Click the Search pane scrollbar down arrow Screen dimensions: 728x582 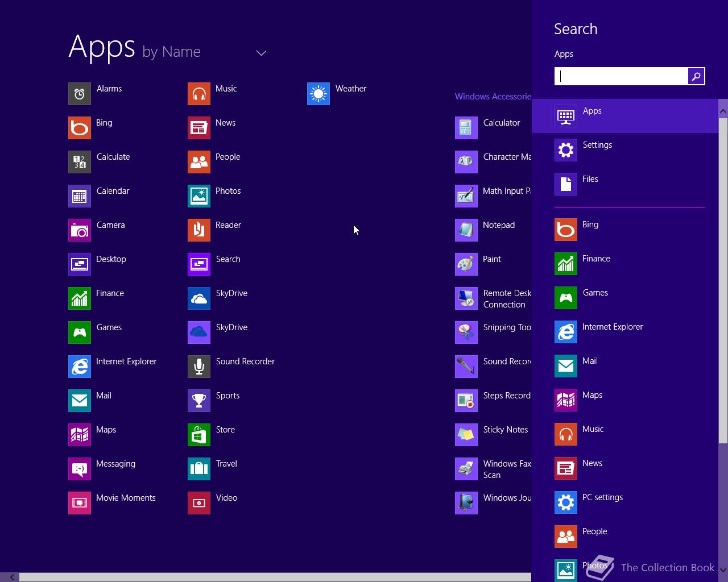(x=723, y=569)
